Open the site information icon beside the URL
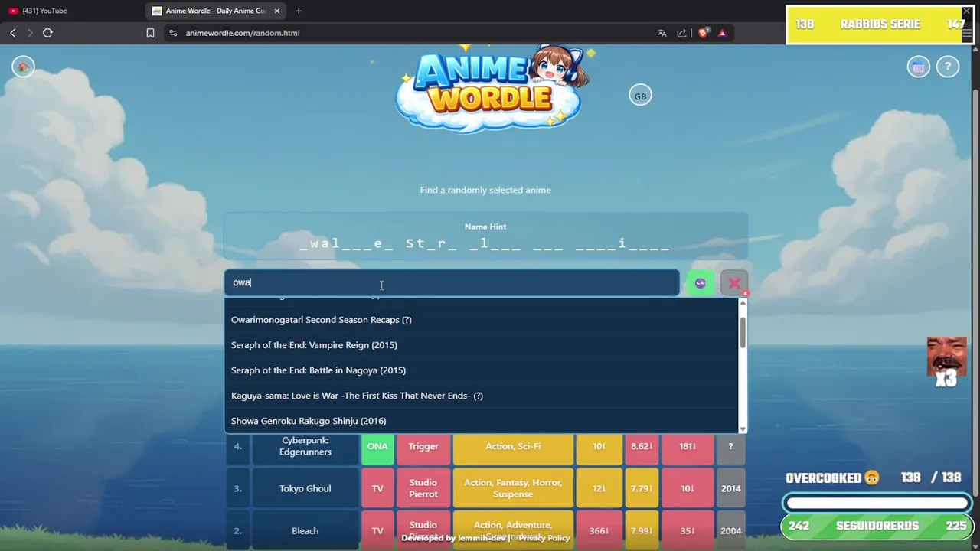 pos(173,33)
